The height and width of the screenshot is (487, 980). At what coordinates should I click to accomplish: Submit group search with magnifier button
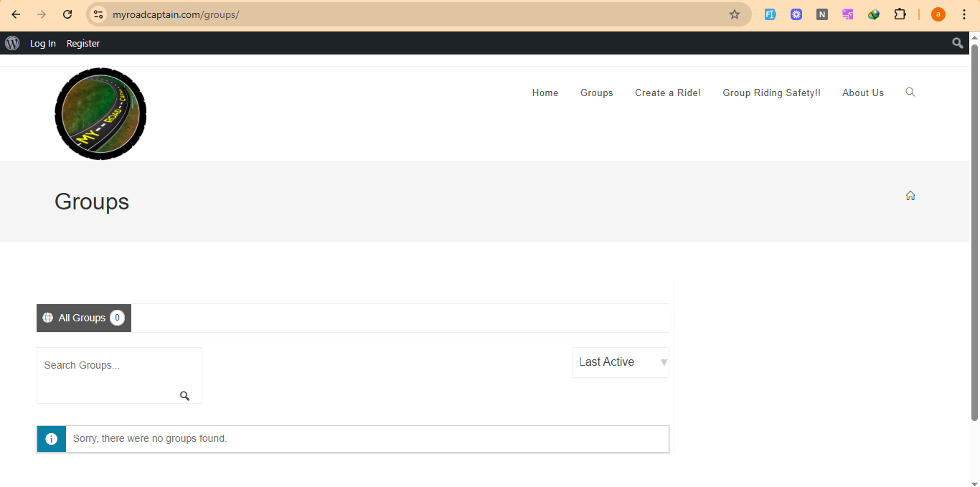[184, 396]
